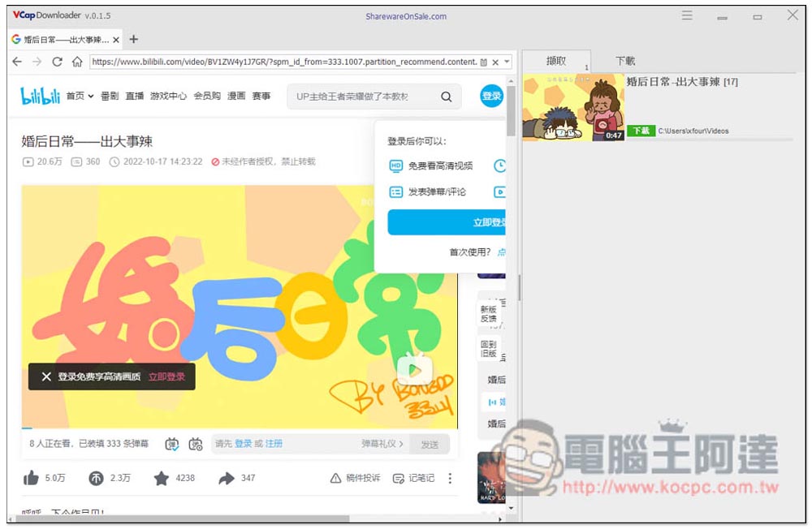Click the captured video thumbnail
Viewport: 812px width, 529px height.
(573, 107)
